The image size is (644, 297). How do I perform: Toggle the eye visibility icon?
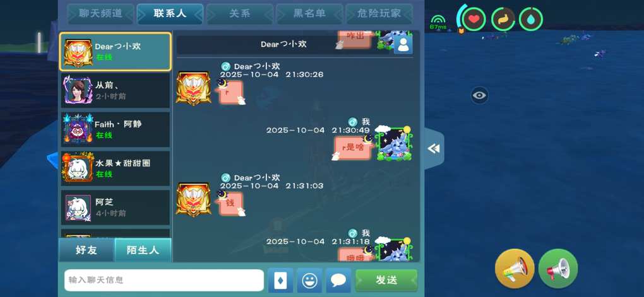click(479, 96)
